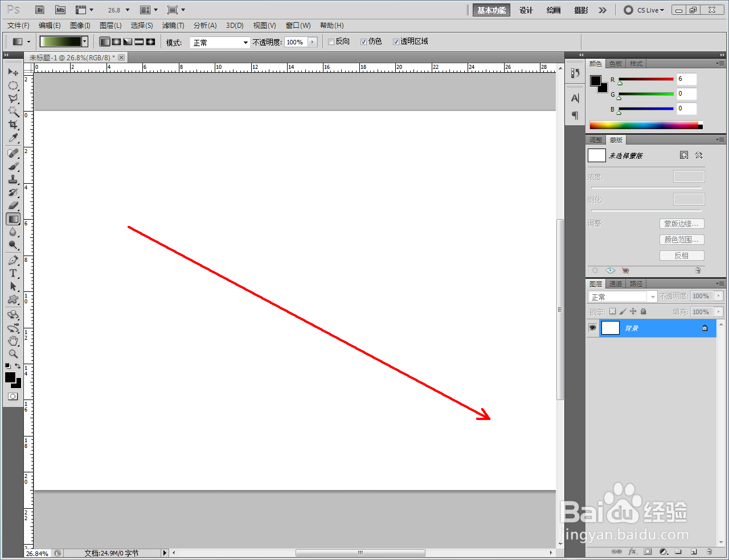This screenshot has height=560, width=729.
Task: Select the Blur tool
Action: tap(13, 232)
